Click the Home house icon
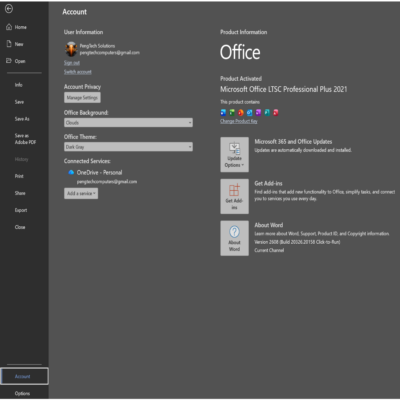The height and width of the screenshot is (400, 400). (9, 27)
